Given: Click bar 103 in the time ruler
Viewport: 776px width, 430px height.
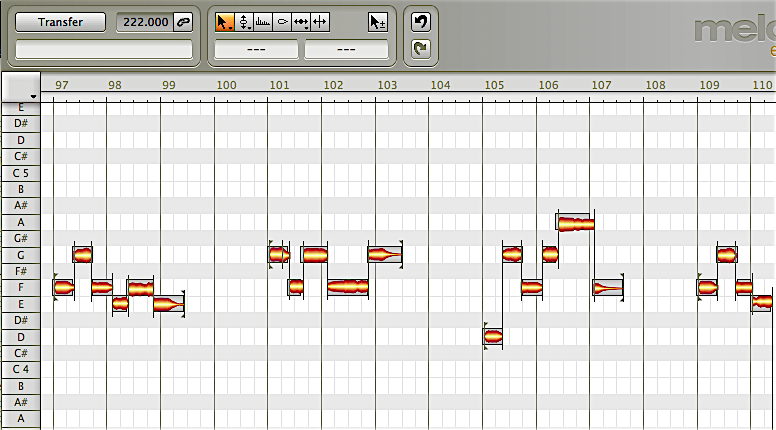Looking at the screenshot, I should click(387, 85).
